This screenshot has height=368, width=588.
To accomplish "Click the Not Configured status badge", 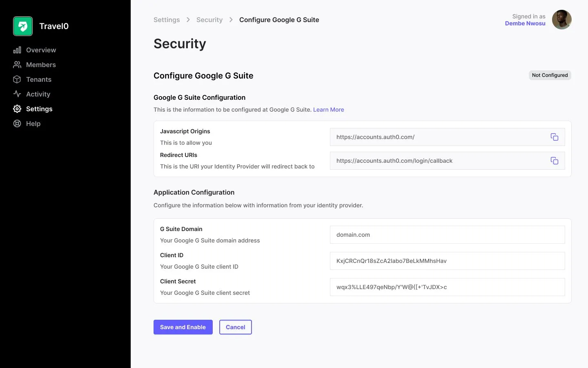I will (550, 75).
